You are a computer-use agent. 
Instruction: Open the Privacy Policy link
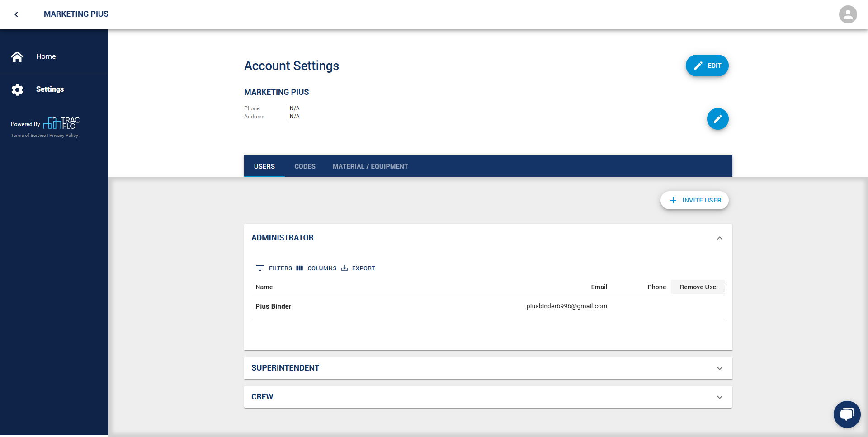64,136
